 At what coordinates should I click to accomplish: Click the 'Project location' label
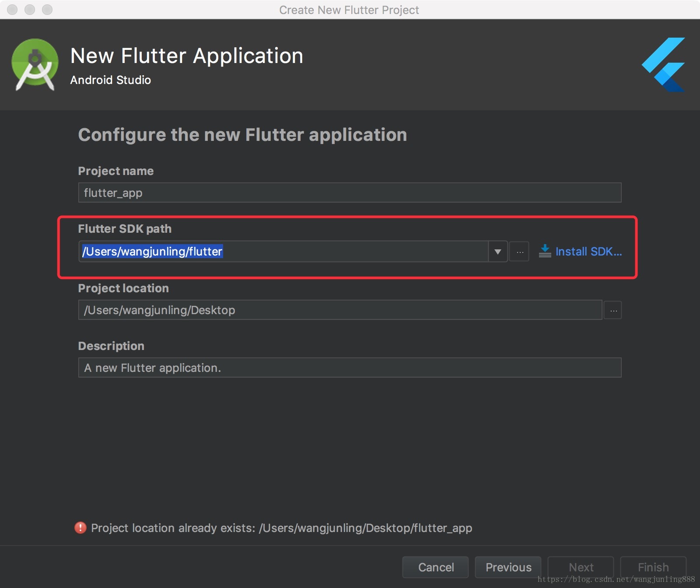point(123,288)
